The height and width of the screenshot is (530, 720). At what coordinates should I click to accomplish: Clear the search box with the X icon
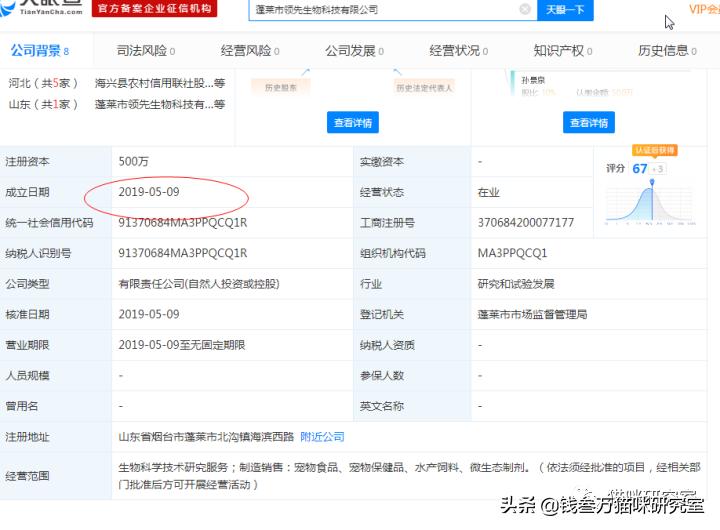(x=524, y=9)
